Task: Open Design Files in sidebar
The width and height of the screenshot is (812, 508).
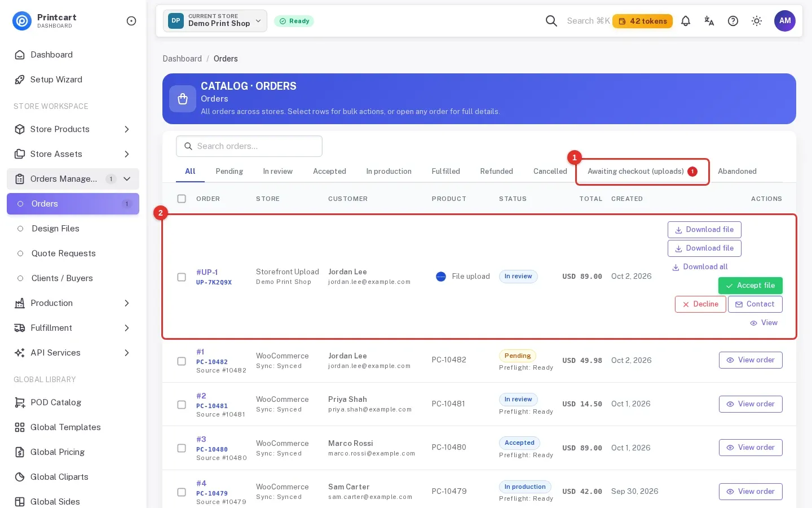Action: tap(73, 229)
